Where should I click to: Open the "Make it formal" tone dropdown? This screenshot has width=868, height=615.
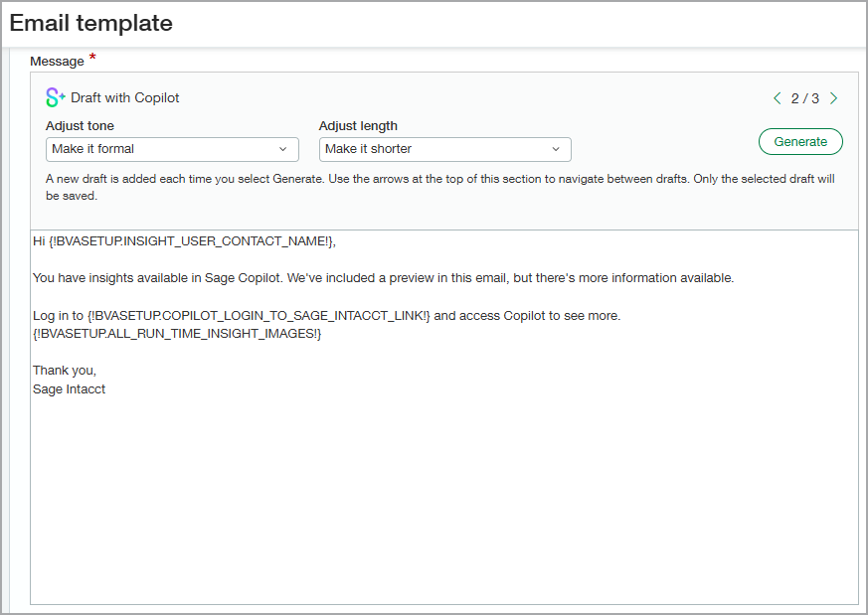[172, 149]
